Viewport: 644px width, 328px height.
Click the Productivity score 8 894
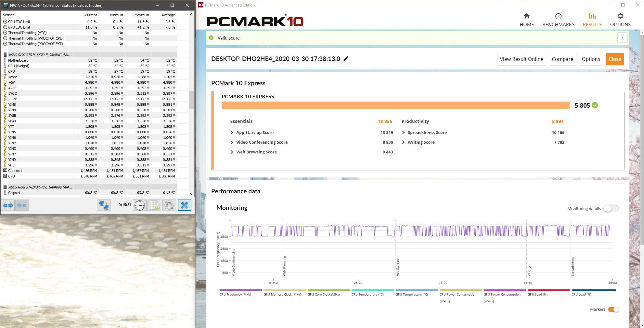click(x=558, y=121)
